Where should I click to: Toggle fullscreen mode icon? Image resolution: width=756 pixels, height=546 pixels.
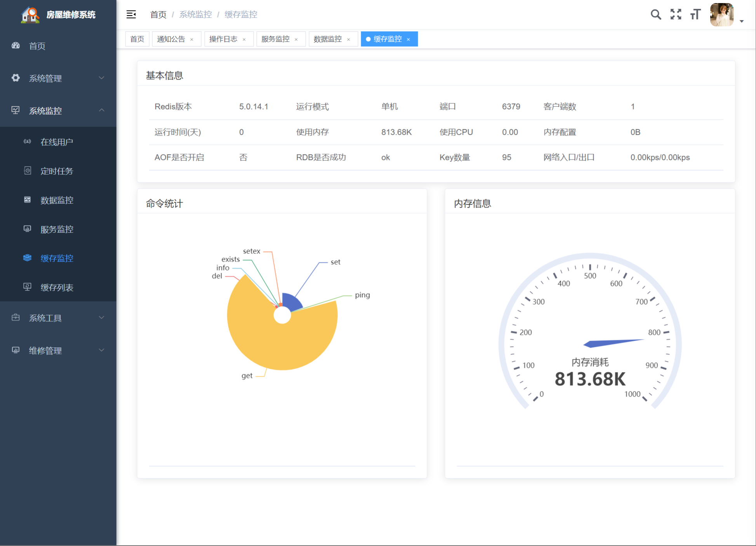[676, 15]
